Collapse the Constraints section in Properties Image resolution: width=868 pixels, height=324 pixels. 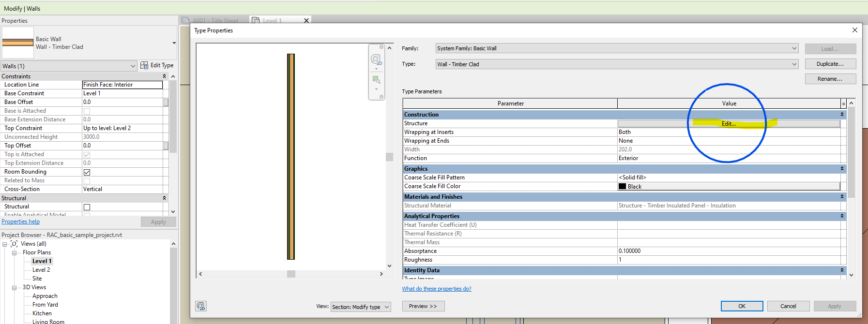164,76
